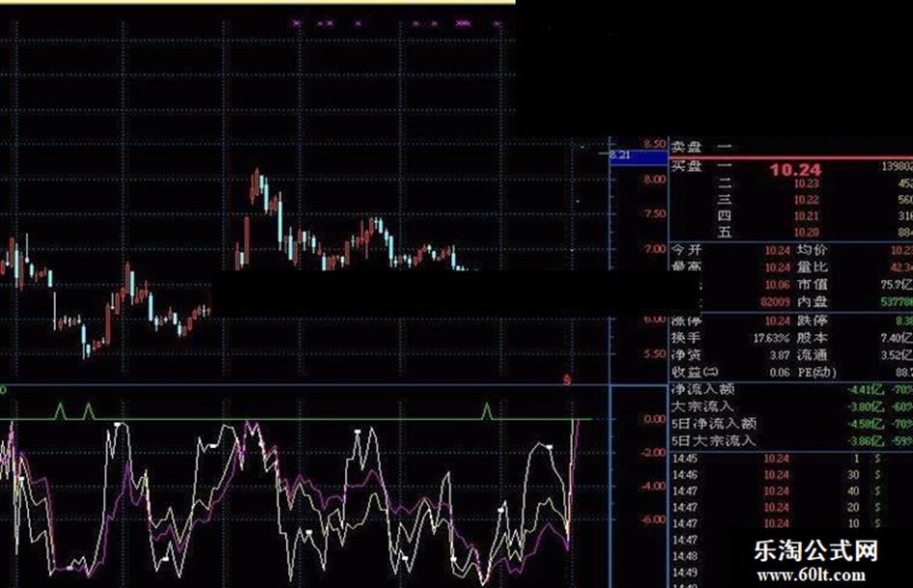Select buy-five price 10.20
Viewport: 913px width, 588px height.
(x=807, y=233)
